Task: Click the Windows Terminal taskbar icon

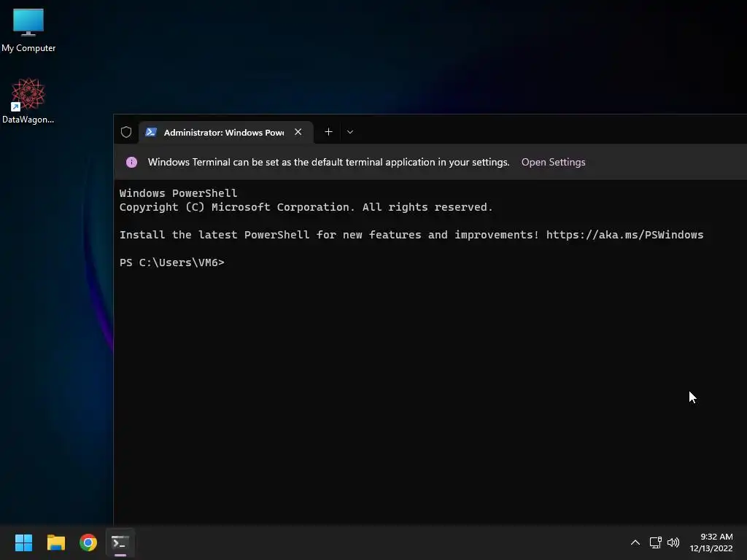Action: 120,542
